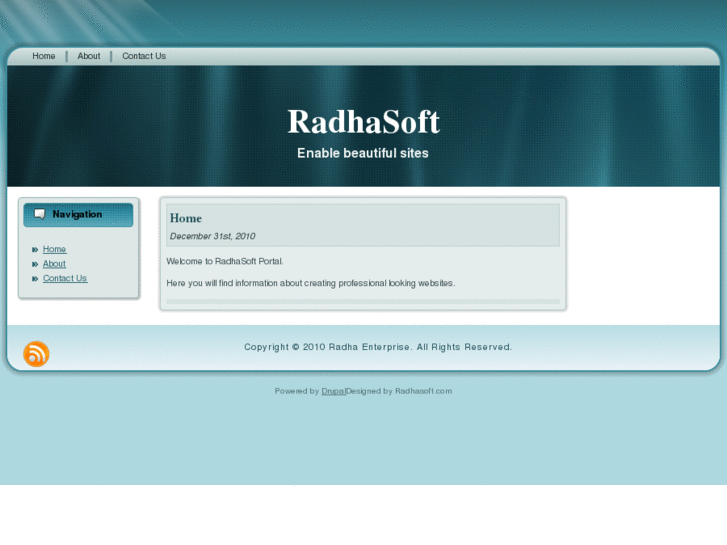Viewport: 727px width, 545px height.
Task: Click the bullet arrow beside Contact Us
Action: tap(35, 278)
